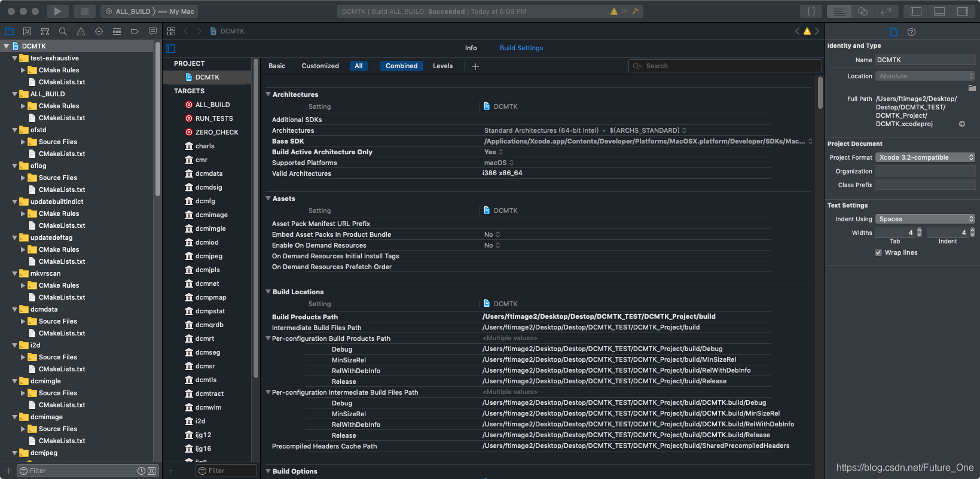This screenshot has height=479, width=980.
Task: Focus the build settings Search field
Action: 725,66
